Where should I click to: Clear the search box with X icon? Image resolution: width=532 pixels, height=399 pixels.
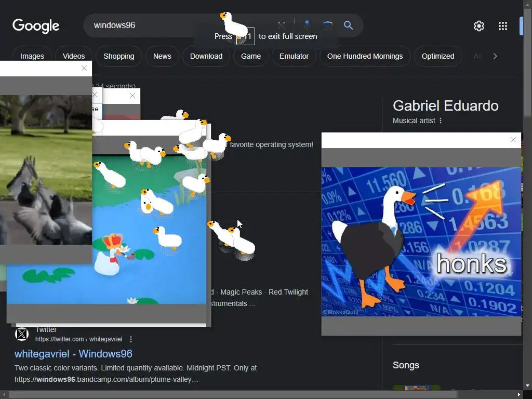tap(281, 25)
